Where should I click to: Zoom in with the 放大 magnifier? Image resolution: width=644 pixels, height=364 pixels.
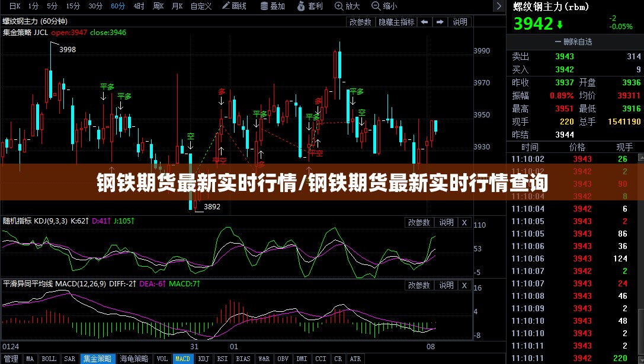(x=347, y=6)
